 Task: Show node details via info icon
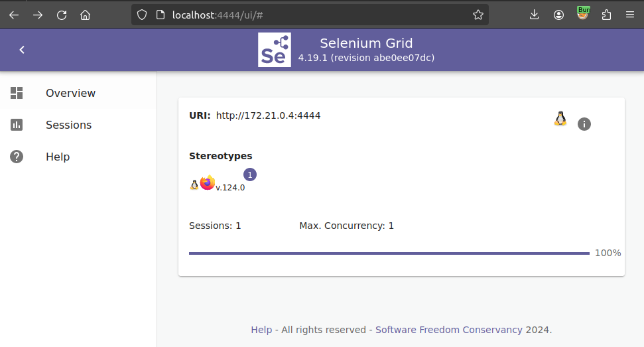(584, 124)
